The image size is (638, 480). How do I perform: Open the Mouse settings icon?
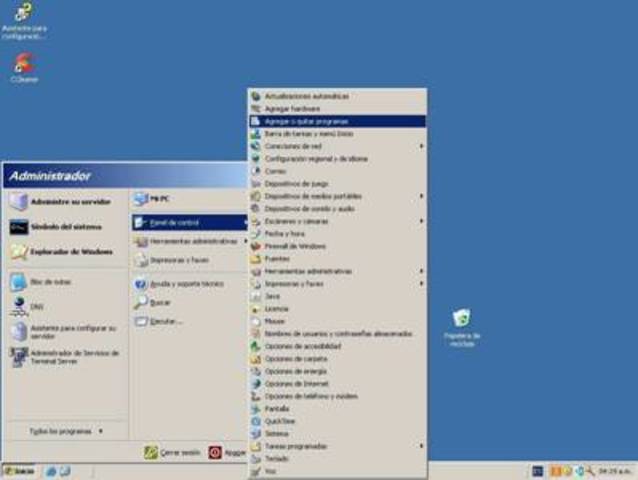(256, 321)
